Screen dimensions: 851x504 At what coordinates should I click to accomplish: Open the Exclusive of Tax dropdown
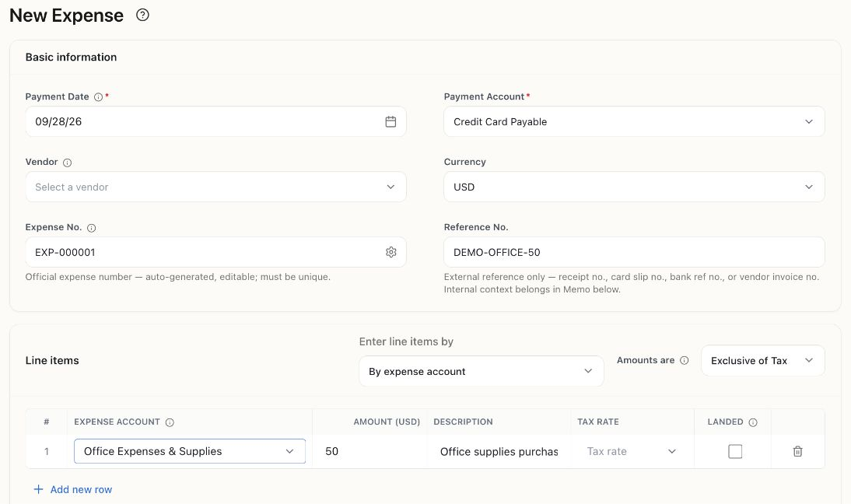point(762,361)
